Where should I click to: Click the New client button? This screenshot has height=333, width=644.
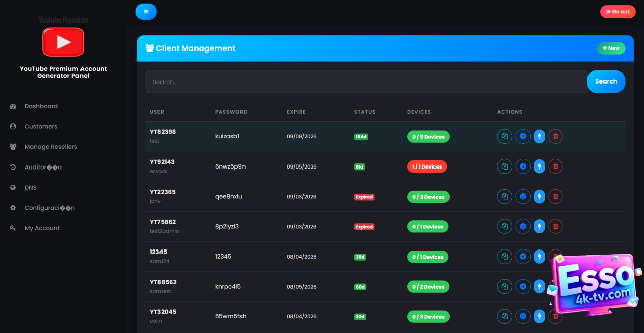611,48
